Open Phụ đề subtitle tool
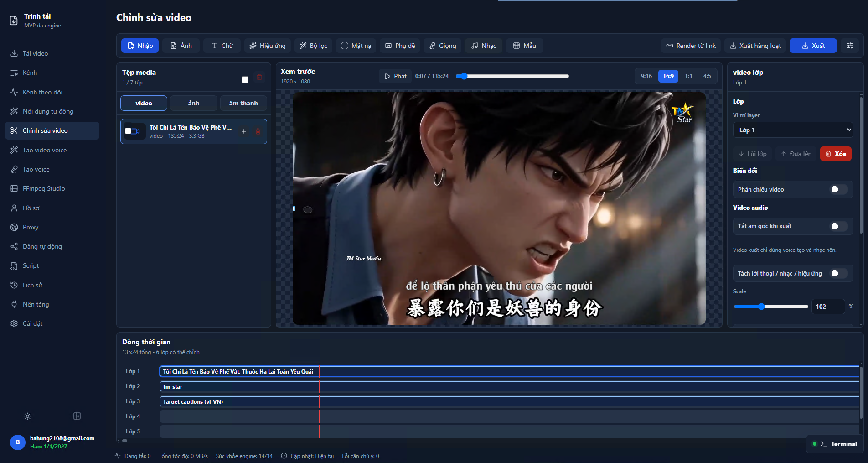 click(400, 46)
